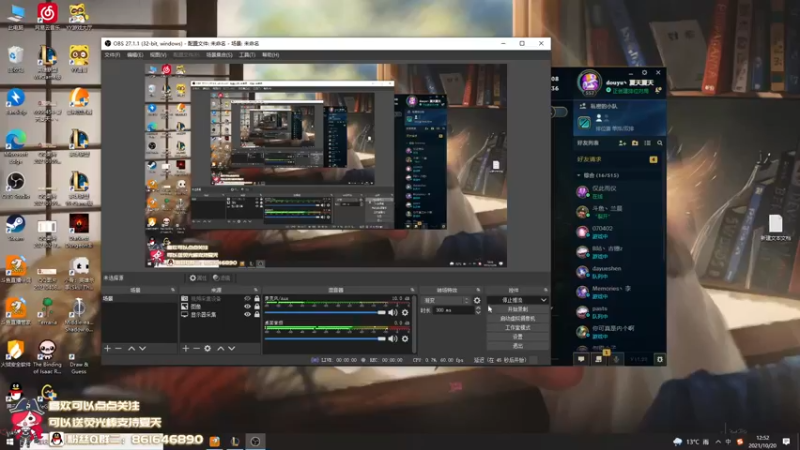800x450 pixels.
Task: Create a friend folder in League client
Action: 635,143
